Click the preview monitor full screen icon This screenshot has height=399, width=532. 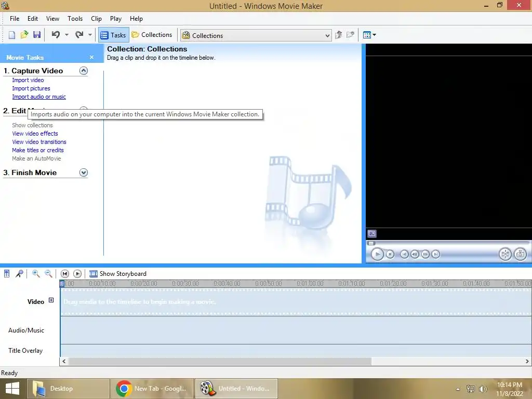click(x=372, y=234)
